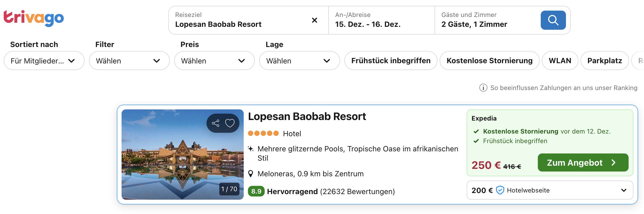The image size is (644, 214).
Task: Toggle the Parkplatz filter chip
Action: pos(604,61)
